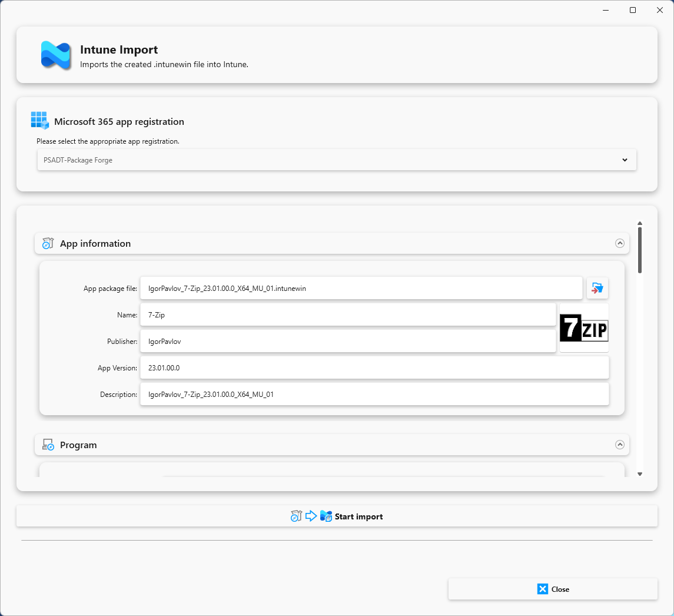Click the Description input field
674x616 pixels.
coord(374,395)
